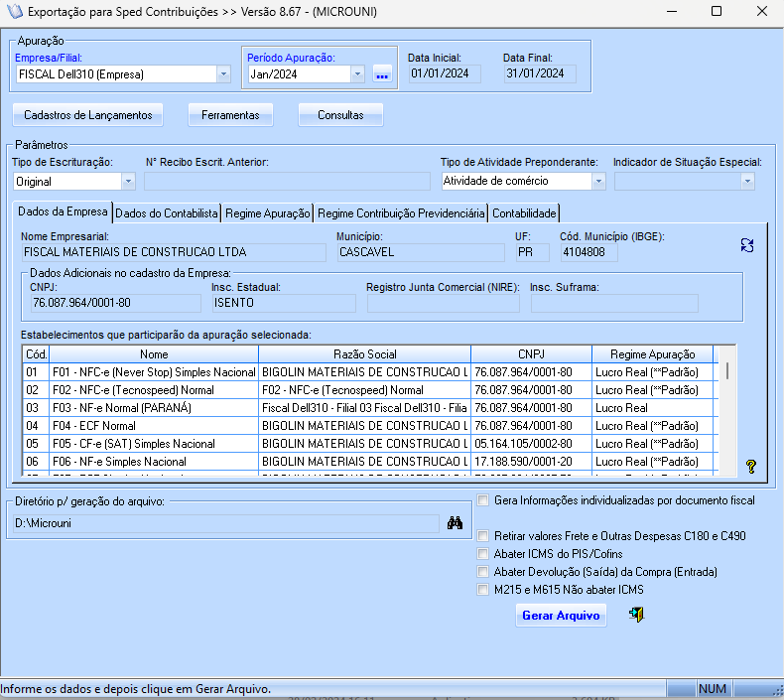The image size is (784, 700).
Task: Click the Razão Social column header
Action: [364, 354]
